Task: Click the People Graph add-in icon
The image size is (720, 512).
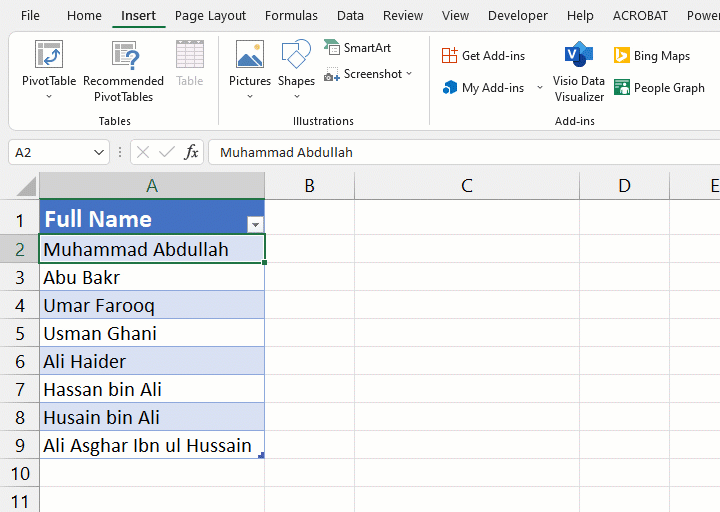Action: click(622, 87)
